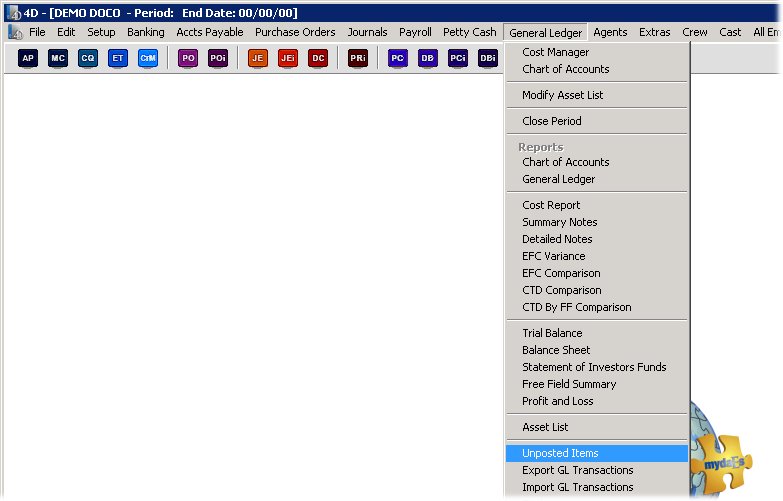783x501 pixels.
Task: Select the General Ledger report entry
Action: pyautogui.click(x=597, y=179)
